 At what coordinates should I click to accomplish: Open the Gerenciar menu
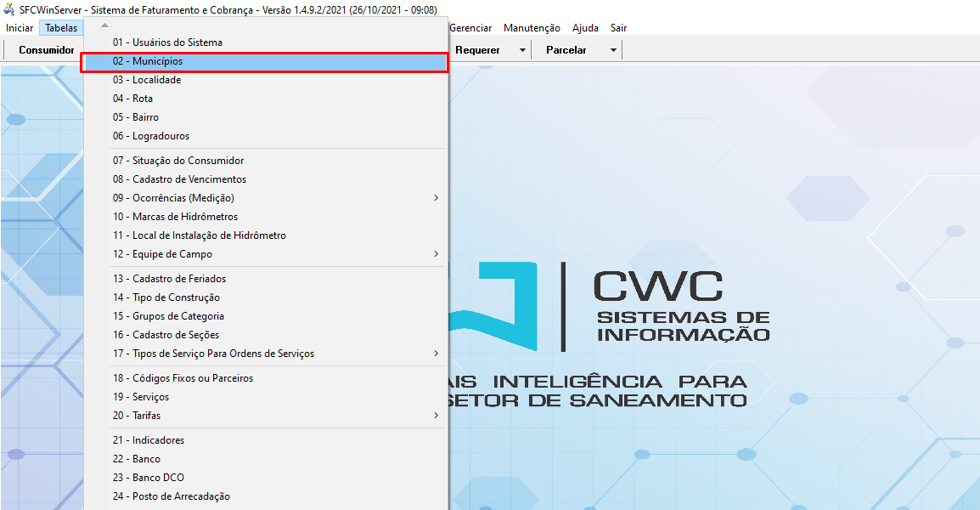tap(470, 27)
